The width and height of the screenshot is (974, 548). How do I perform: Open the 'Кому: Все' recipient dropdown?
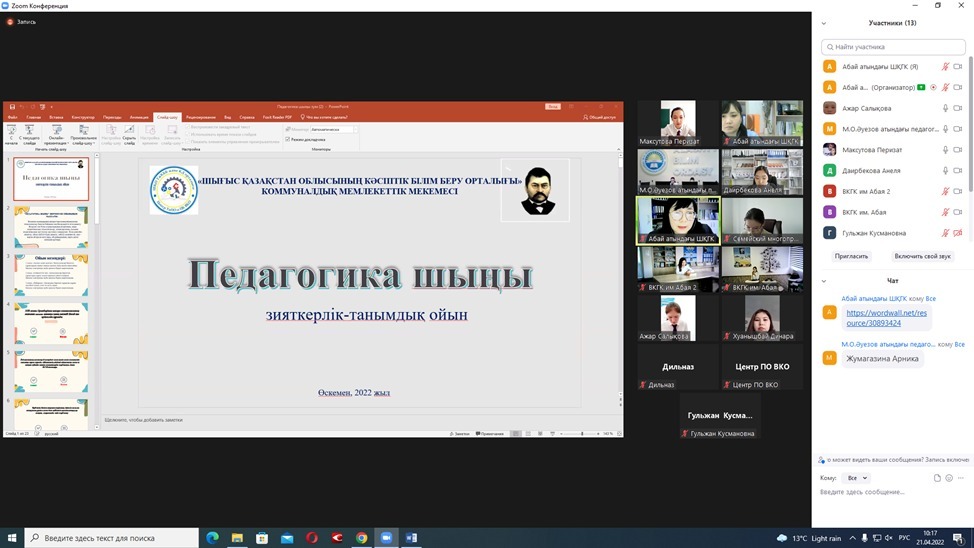pyautogui.click(x=856, y=478)
